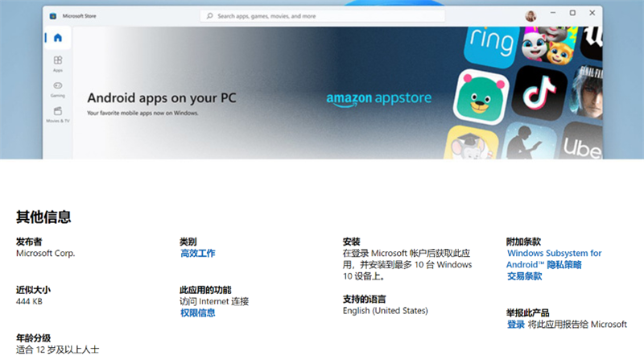Click the search magnifier icon
Image resolution: width=644 pixels, height=360 pixels.
tap(210, 16)
